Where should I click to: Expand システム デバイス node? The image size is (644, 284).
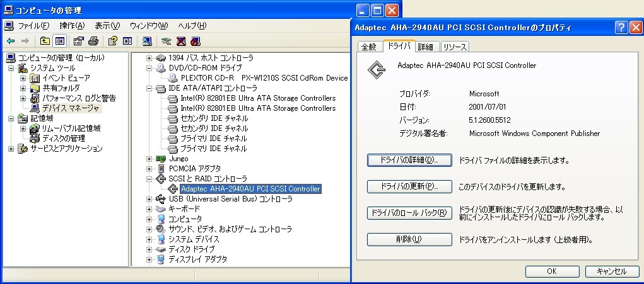[x=149, y=239]
